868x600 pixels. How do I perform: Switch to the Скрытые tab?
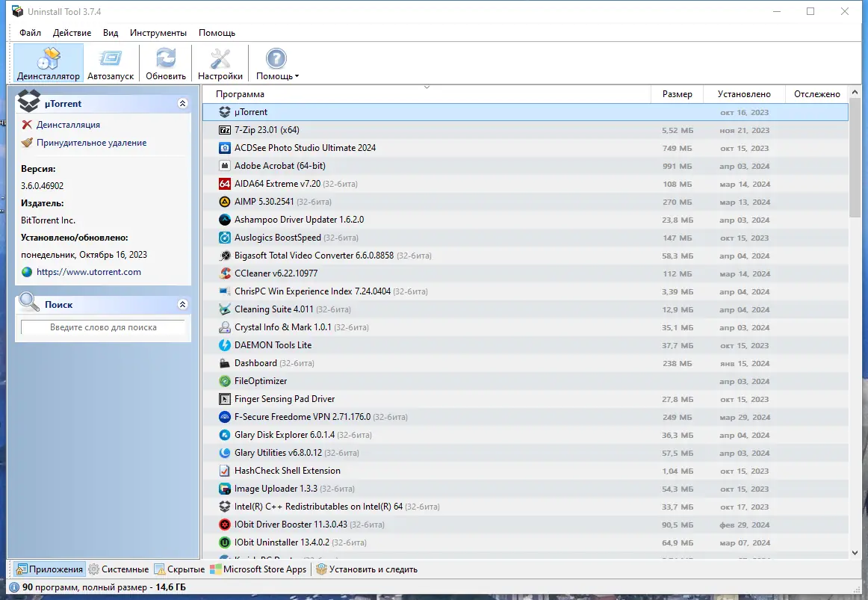[180, 569]
